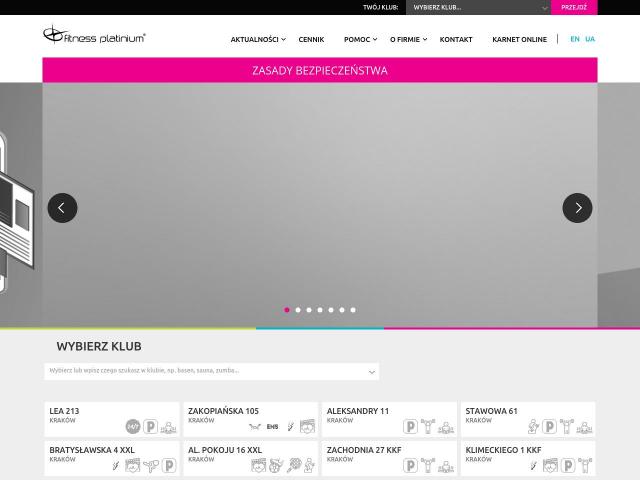Click parking icon on Klimeckiego 1 KKF card
The image size is (640, 480).
pyautogui.click(x=567, y=465)
